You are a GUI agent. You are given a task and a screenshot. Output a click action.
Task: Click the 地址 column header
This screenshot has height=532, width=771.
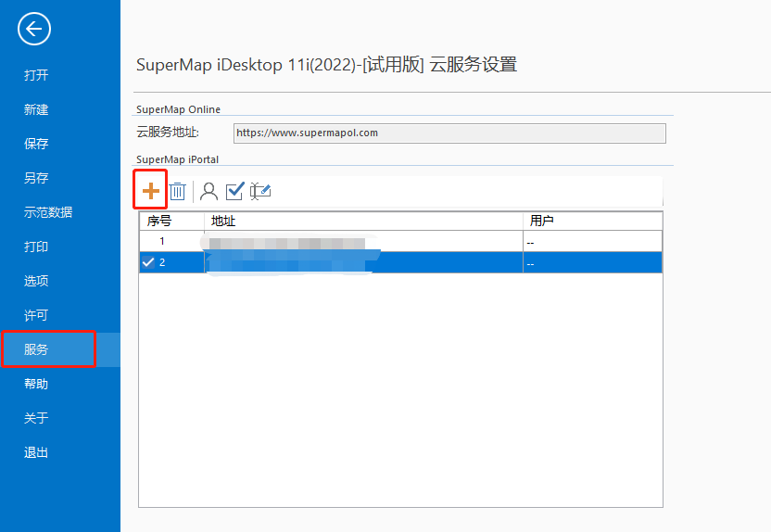(363, 222)
